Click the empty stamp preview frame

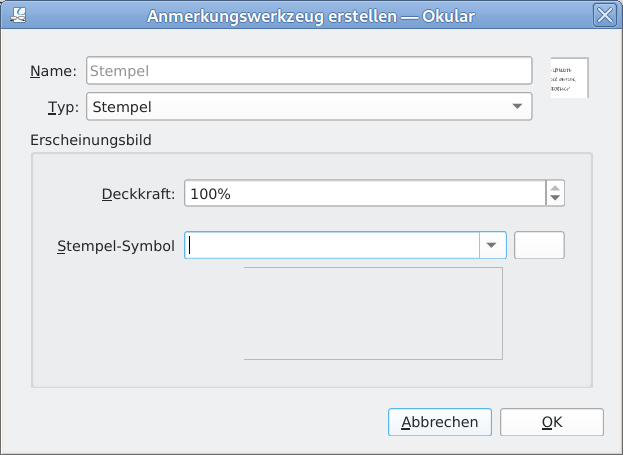tap(373, 314)
